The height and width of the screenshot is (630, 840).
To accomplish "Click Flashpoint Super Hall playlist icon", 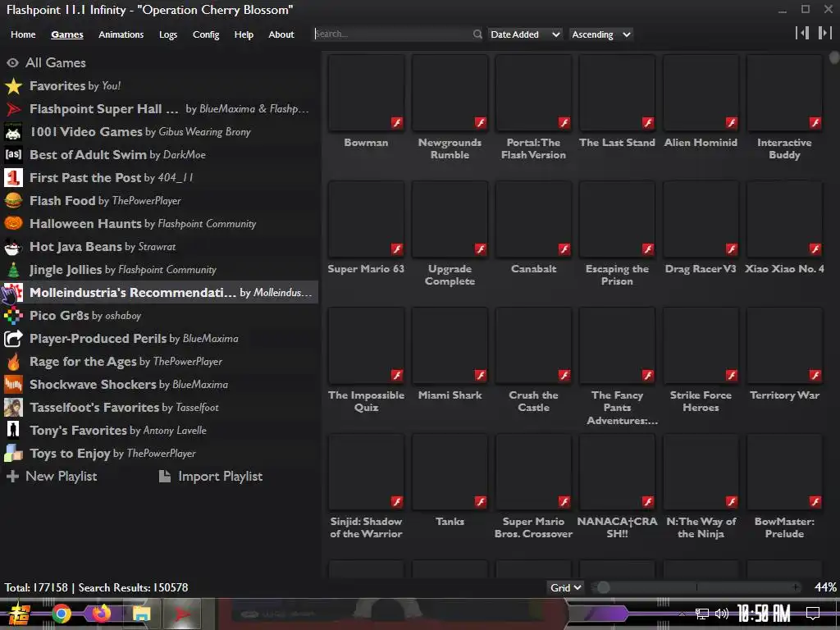I will pos(13,109).
